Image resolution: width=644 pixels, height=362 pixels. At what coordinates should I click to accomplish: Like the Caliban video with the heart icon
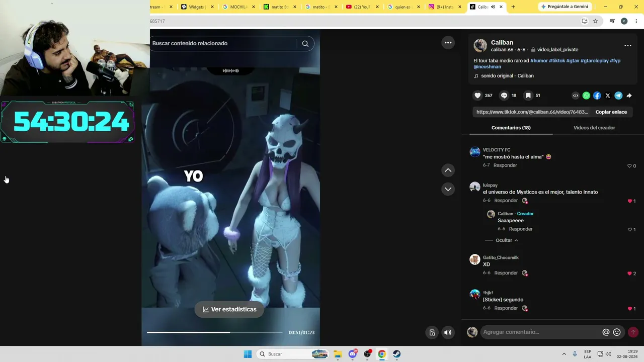coord(477,96)
